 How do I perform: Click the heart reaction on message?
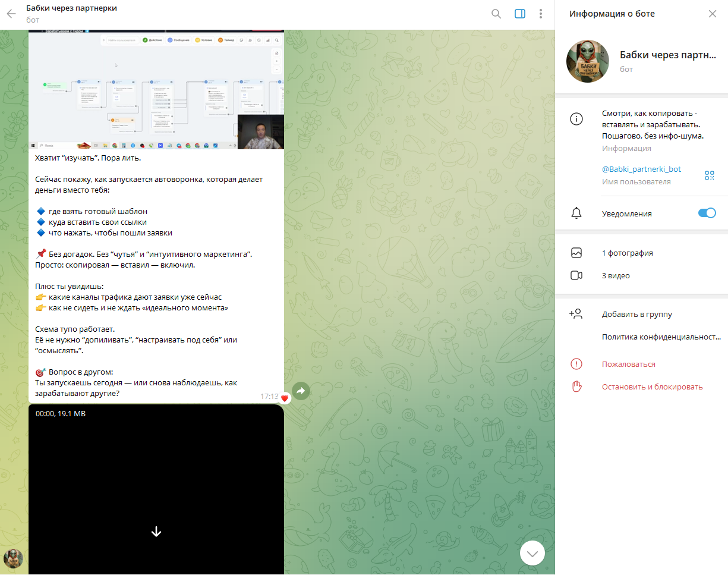[x=285, y=398]
